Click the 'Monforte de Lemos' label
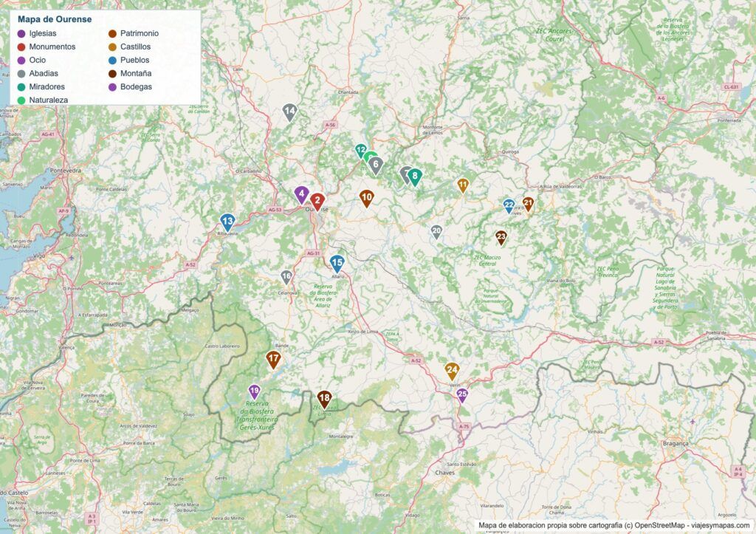Screen dimensions: 756x534 click(433, 130)
